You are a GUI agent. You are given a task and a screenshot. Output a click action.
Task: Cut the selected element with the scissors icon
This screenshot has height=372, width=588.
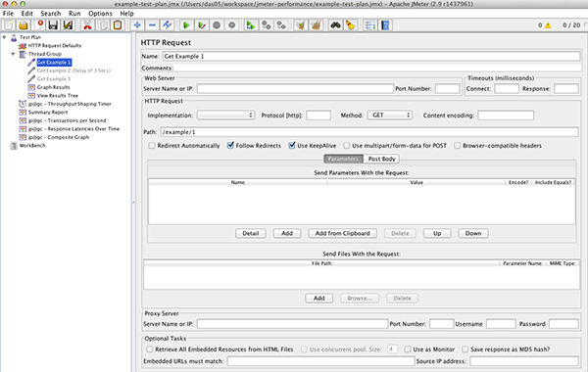point(87,25)
